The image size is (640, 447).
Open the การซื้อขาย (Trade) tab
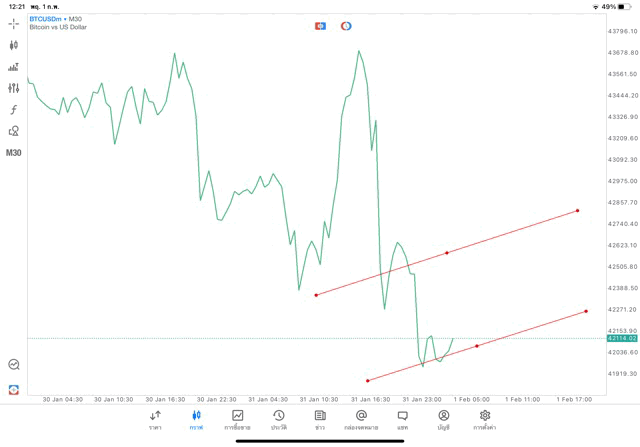click(238, 419)
